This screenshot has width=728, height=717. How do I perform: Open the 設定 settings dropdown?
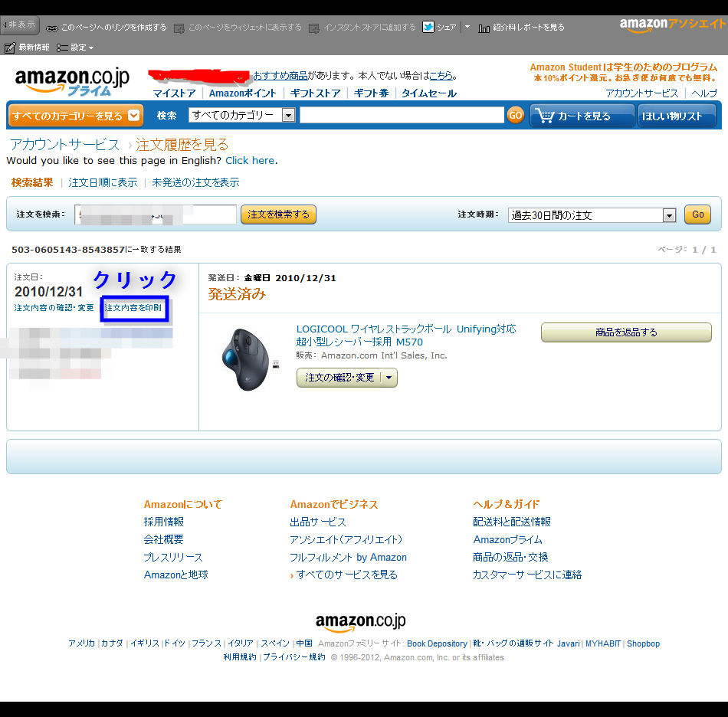(75, 47)
